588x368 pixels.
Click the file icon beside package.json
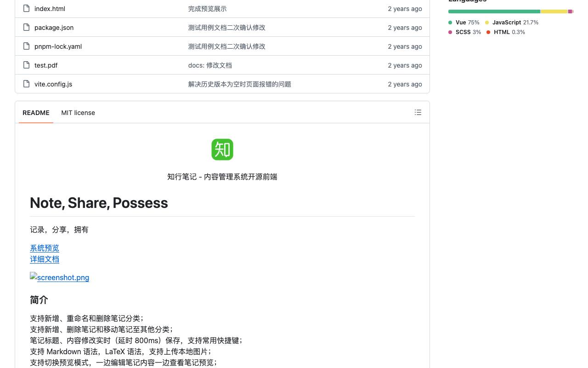[x=27, y=27]
